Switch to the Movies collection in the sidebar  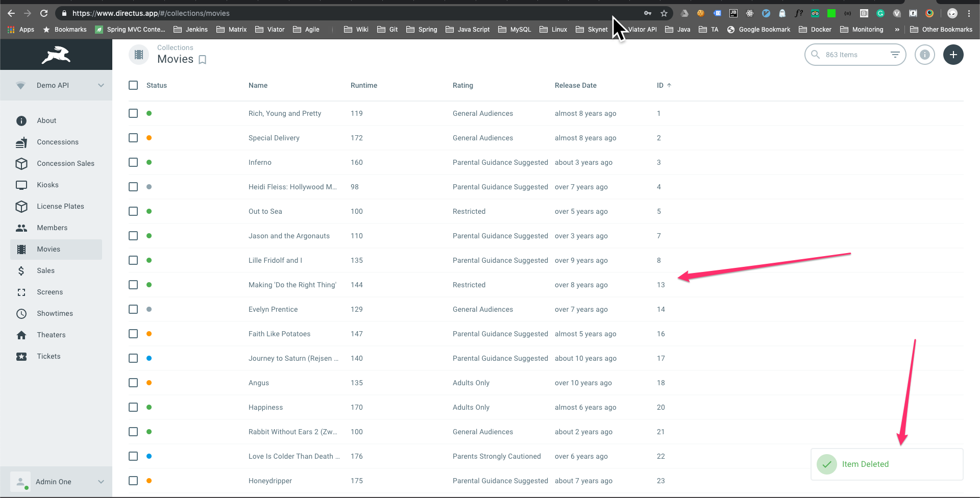[48, 249]
